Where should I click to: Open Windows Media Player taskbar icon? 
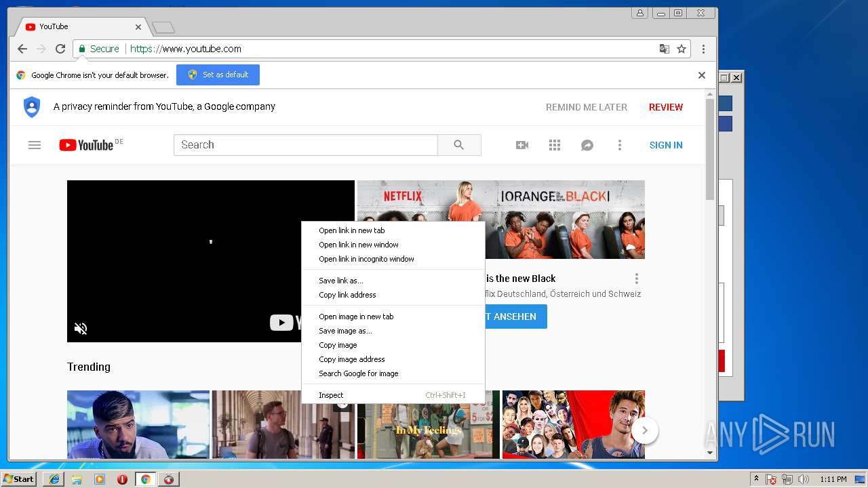pyautogui.click(x=100, y=479)
